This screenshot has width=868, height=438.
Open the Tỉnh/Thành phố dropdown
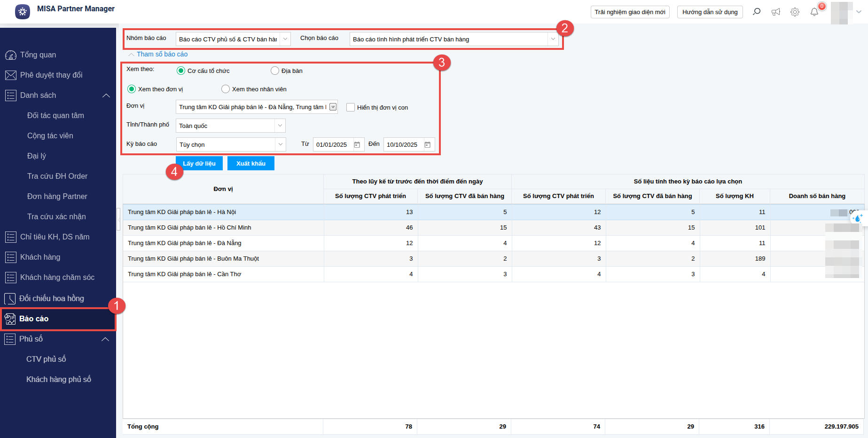280,126
